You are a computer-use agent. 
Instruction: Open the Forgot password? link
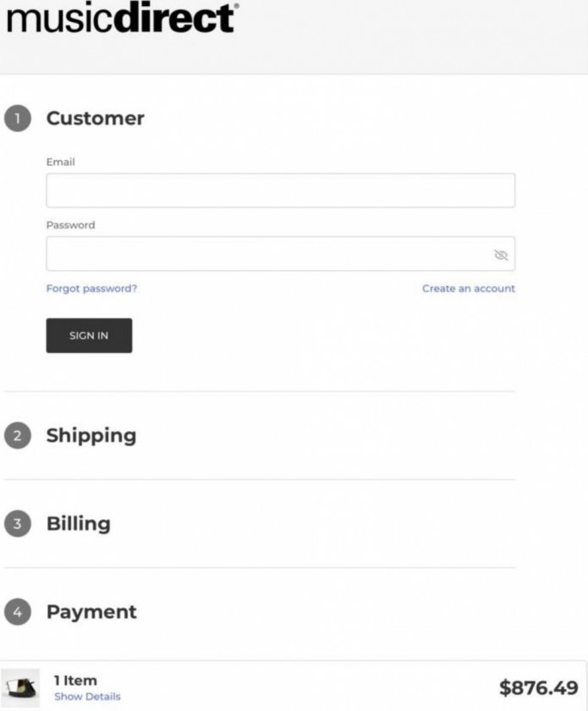coord(91,289)
